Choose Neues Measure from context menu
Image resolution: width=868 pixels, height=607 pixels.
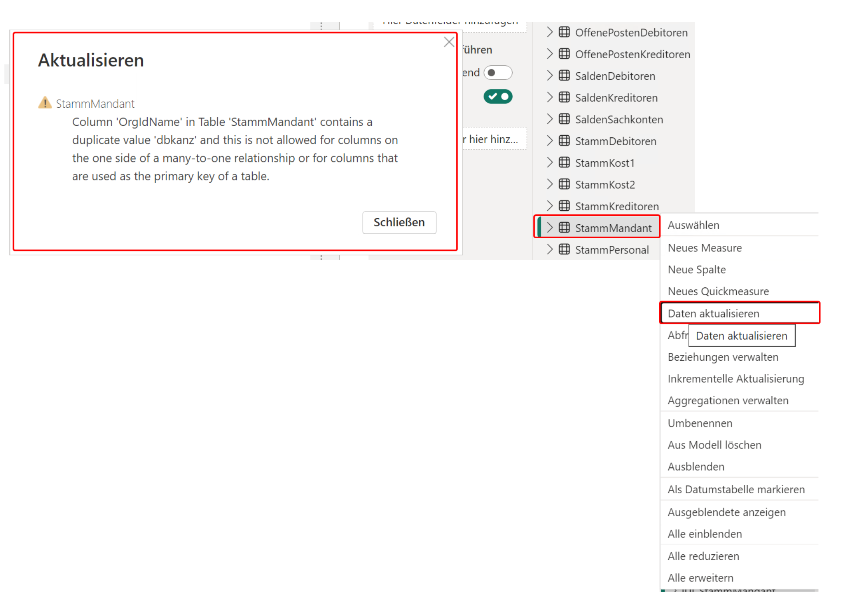pos(739,248)
